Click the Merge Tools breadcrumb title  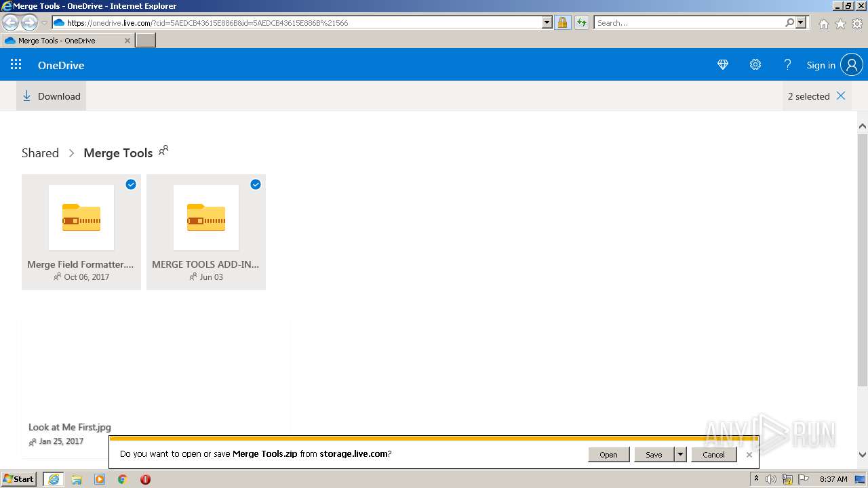118,152
